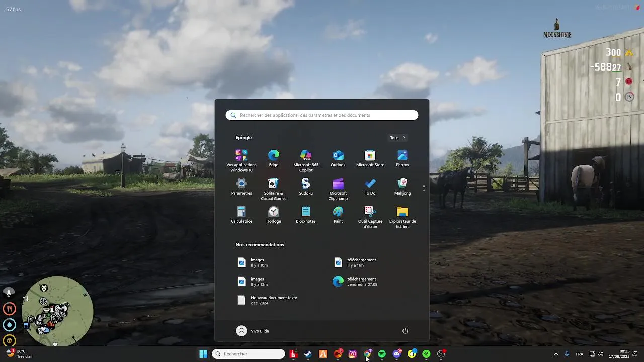Launch Paint
Viewport: 644px width, 362px height.
pyautogui.click(x=338, y=215)
